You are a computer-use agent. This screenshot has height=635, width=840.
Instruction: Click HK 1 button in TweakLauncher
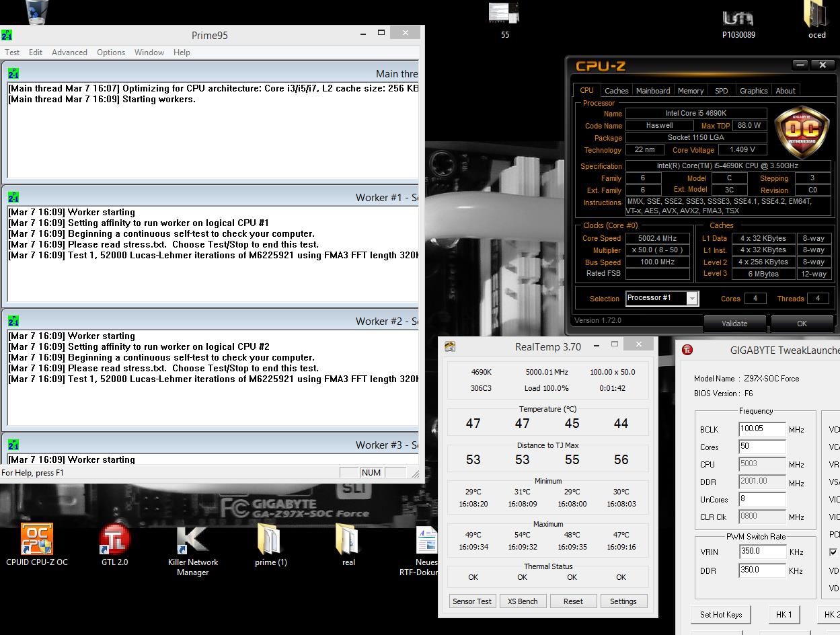(x=784, y=614)
